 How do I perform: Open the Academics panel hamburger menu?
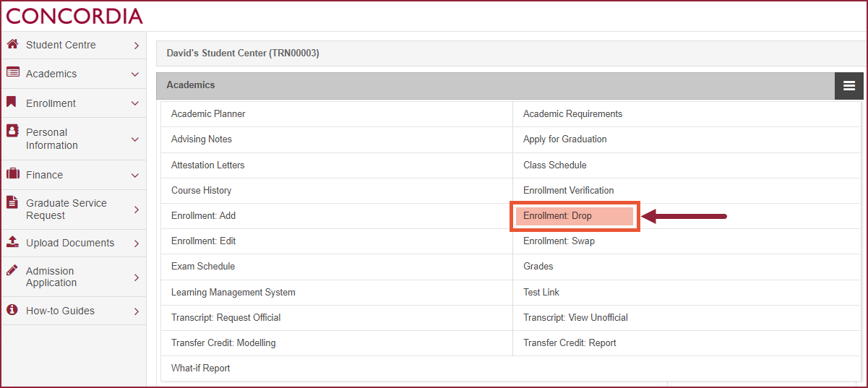pyautogui.click(x=848, y=86)
